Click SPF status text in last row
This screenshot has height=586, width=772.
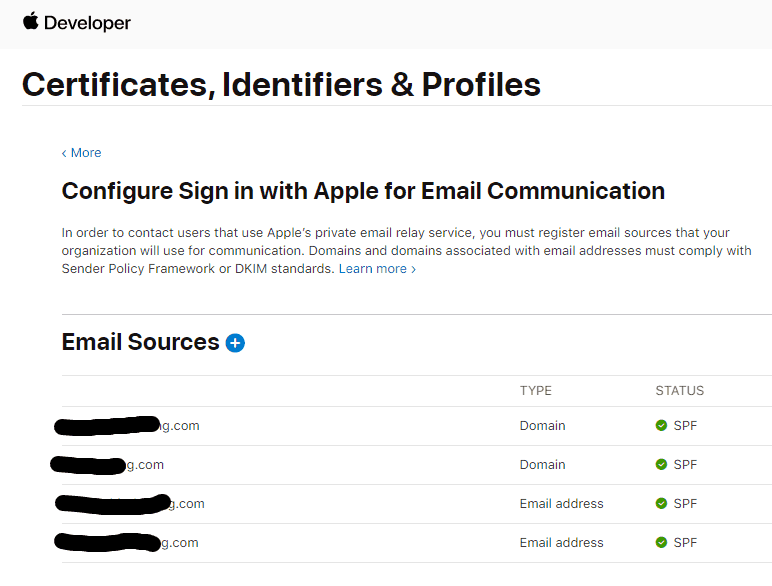[685, 542]
